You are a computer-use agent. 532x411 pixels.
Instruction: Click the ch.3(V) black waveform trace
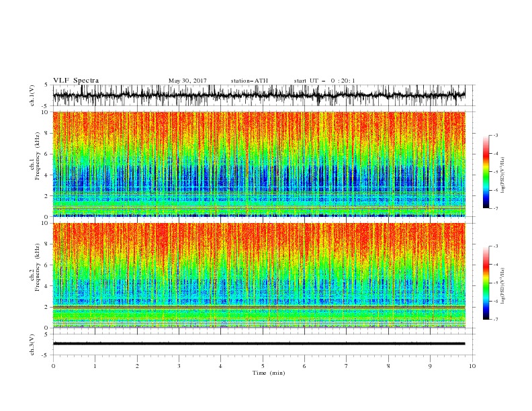(x=259, y=344)
